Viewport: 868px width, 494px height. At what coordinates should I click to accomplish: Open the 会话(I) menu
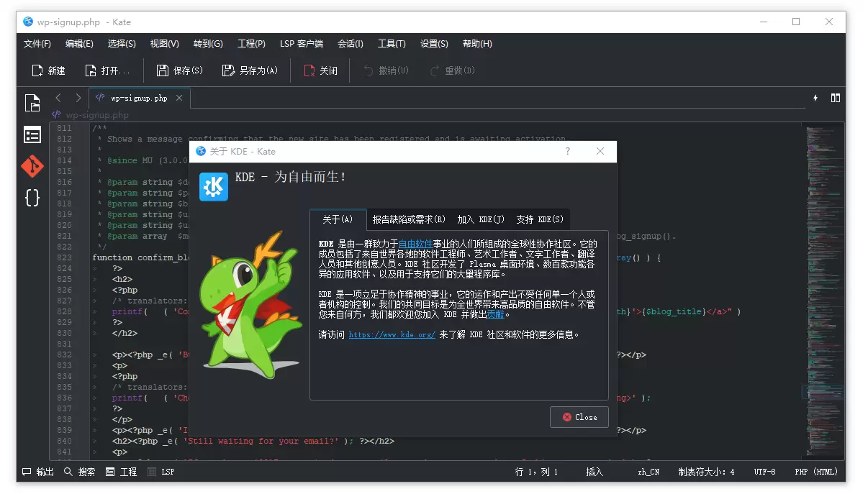coord(351,44)
